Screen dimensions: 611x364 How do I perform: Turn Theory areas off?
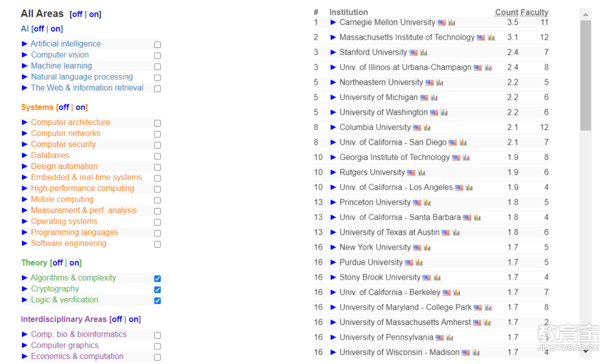click(x=58, y=263)
